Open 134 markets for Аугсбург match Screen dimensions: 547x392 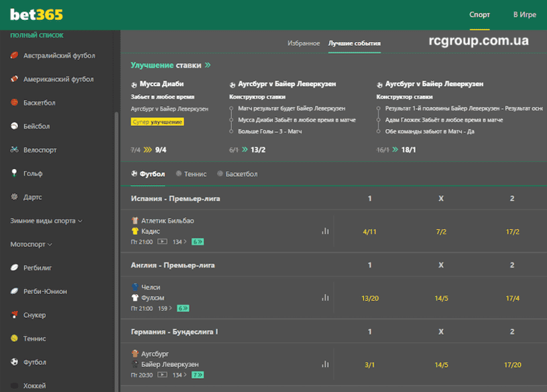pos(179,375)
